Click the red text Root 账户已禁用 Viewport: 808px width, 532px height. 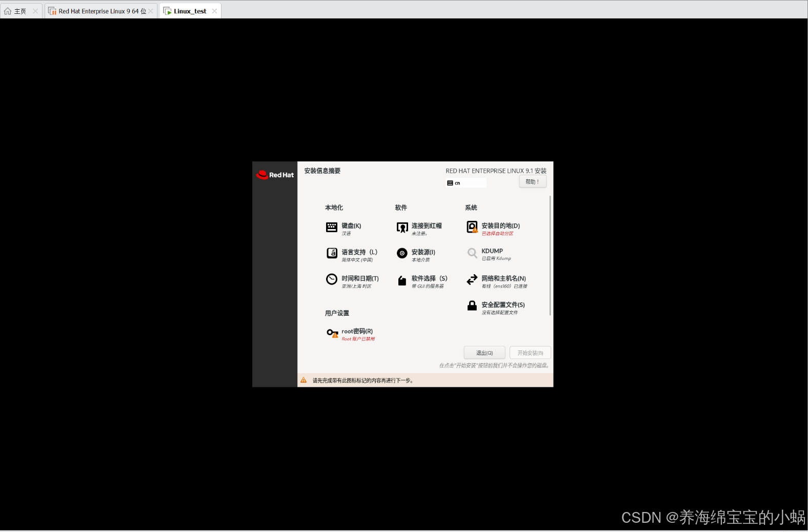coord(358,339)
